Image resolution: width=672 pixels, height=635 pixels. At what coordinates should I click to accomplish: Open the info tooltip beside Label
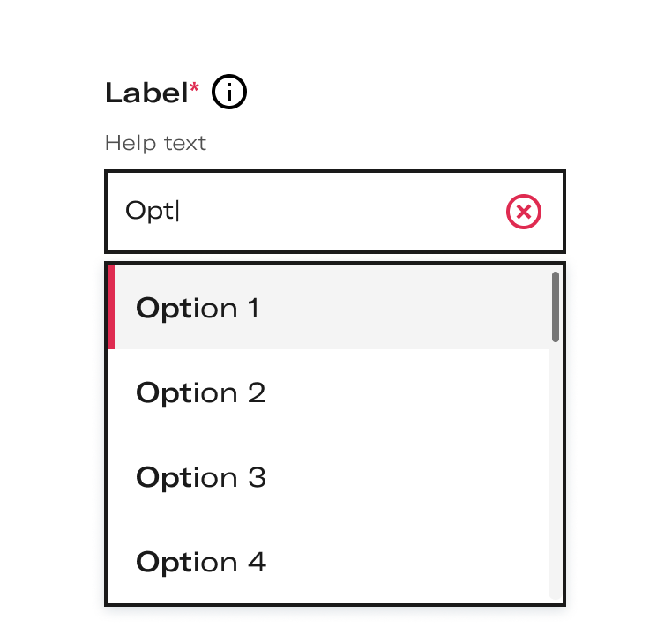coord(229,92)
